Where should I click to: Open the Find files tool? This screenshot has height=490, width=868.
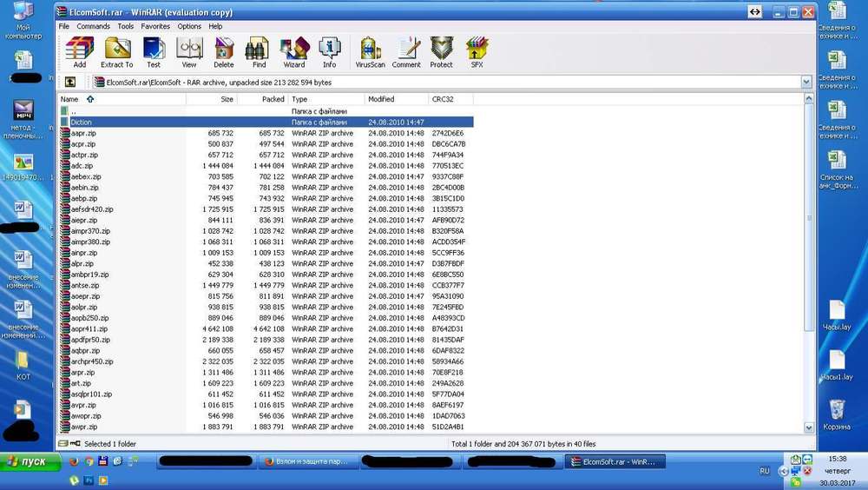(259, 50)
